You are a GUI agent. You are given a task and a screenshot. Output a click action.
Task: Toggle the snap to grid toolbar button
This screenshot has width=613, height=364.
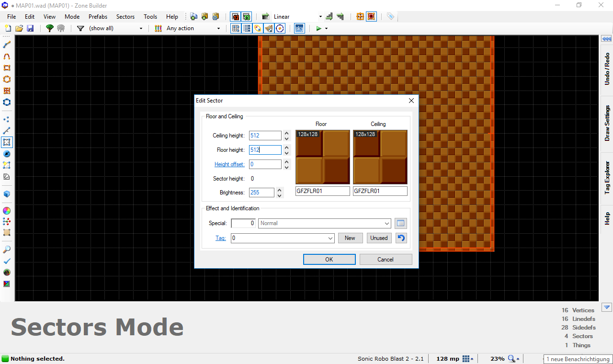[235, 28]
